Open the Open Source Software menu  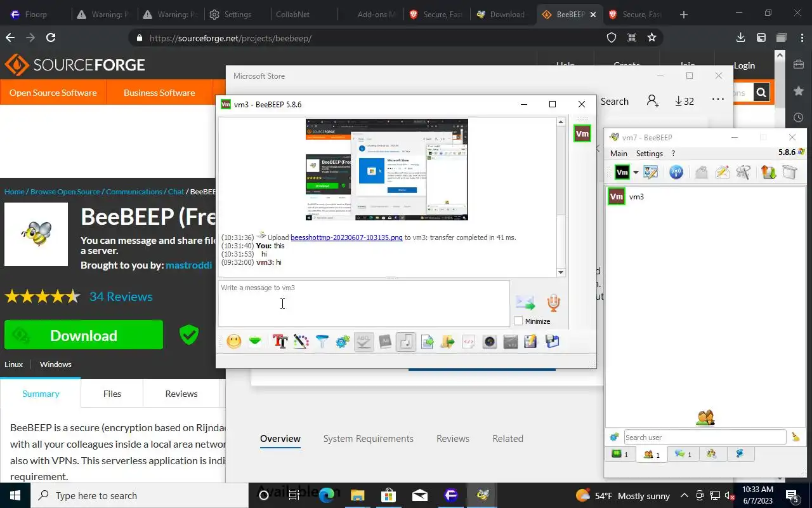[53, 93]
